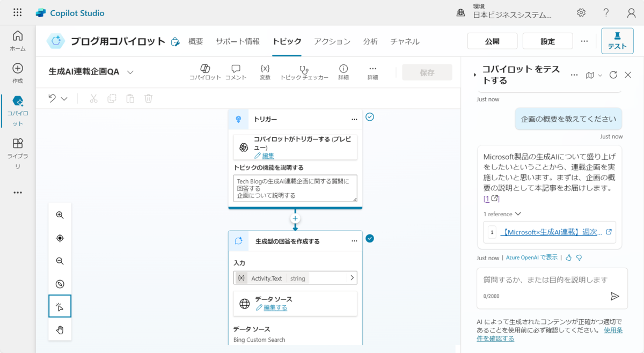The image size is (644, 353).
Task: Open the test panel map dropdown
Action: pyautogui.click(x=594, y=75)
